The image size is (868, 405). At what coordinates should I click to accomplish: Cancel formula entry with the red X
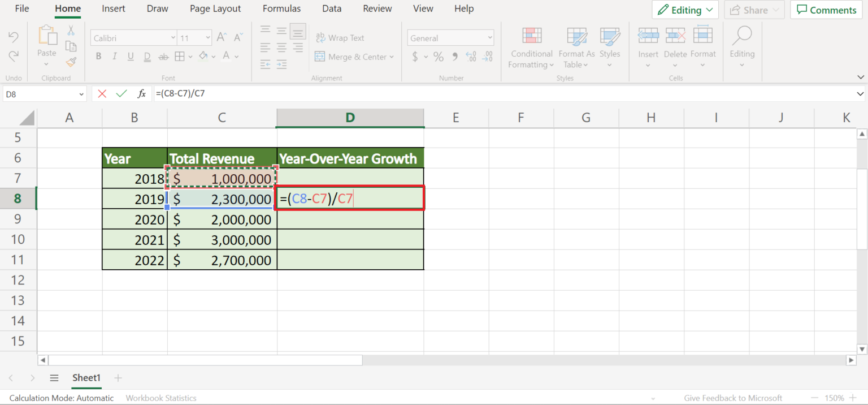tap(102, 93)
